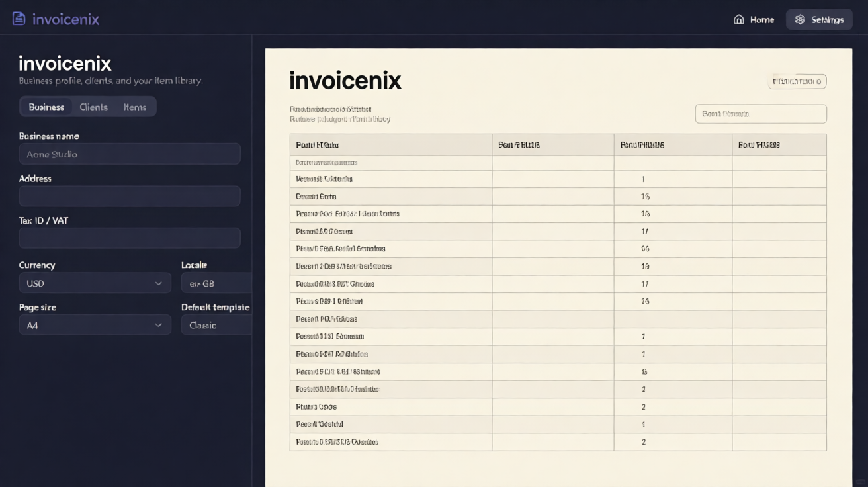
Task: Go to the Home page
Action: (754, 20)
